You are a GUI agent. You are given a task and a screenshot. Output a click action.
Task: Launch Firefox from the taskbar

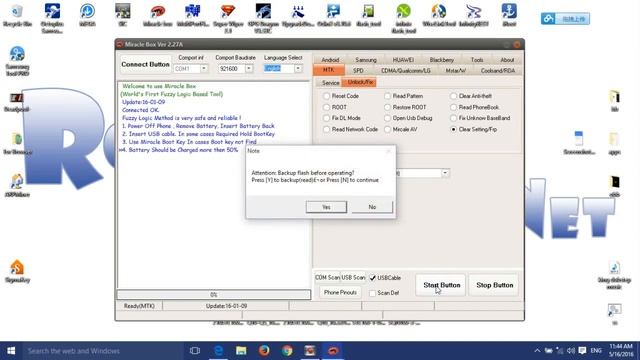[x=264, y=351]
